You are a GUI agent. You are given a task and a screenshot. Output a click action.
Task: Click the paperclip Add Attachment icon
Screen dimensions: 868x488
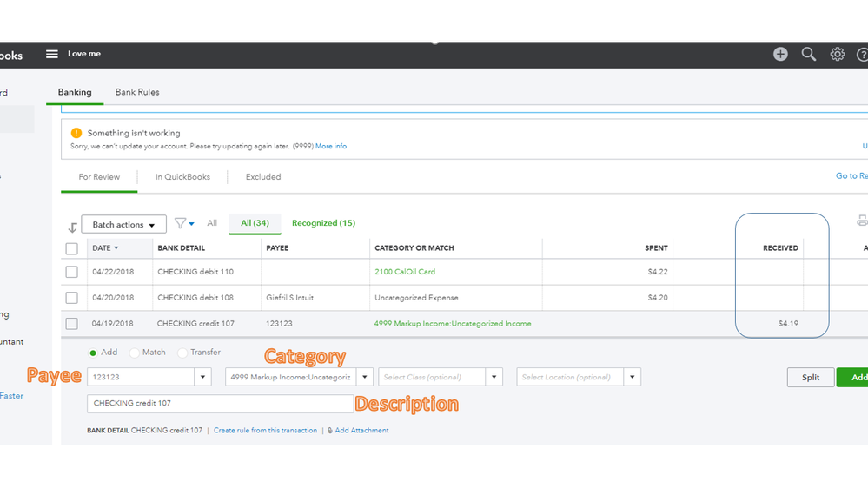[330, 431]
